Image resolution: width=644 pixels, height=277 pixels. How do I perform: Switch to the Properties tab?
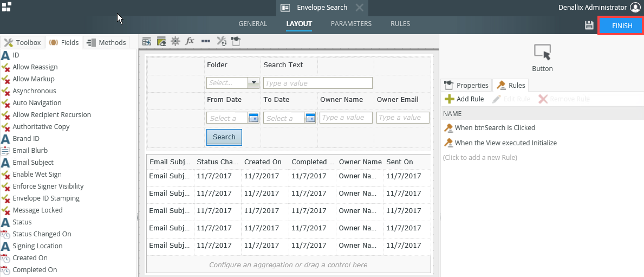click(466, 85)
